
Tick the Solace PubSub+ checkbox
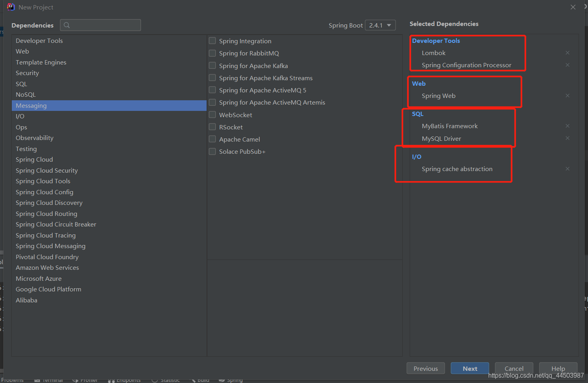point(212,151)
